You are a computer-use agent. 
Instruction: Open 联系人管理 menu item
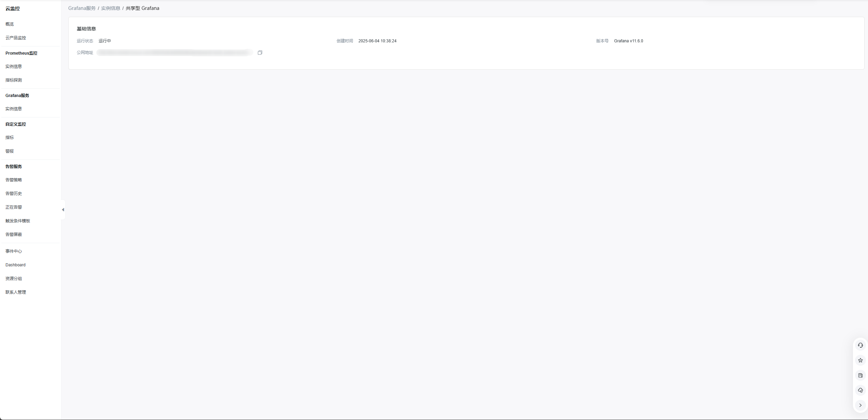[x=16, y=292]
